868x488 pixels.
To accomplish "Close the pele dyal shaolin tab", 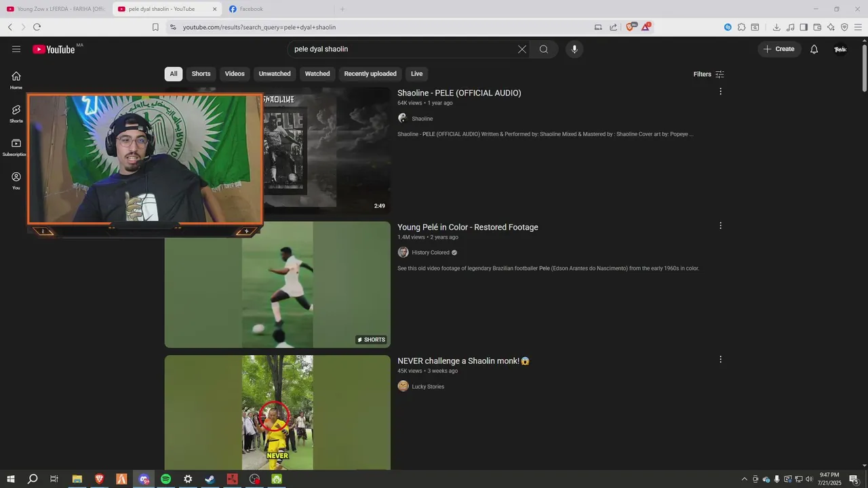I will (215, 9).
